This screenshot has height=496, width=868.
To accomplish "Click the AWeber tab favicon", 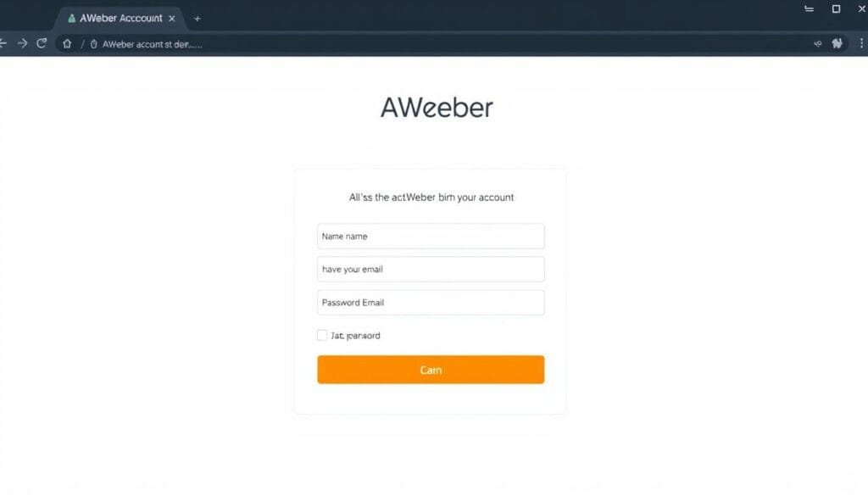I will [71, 19].
